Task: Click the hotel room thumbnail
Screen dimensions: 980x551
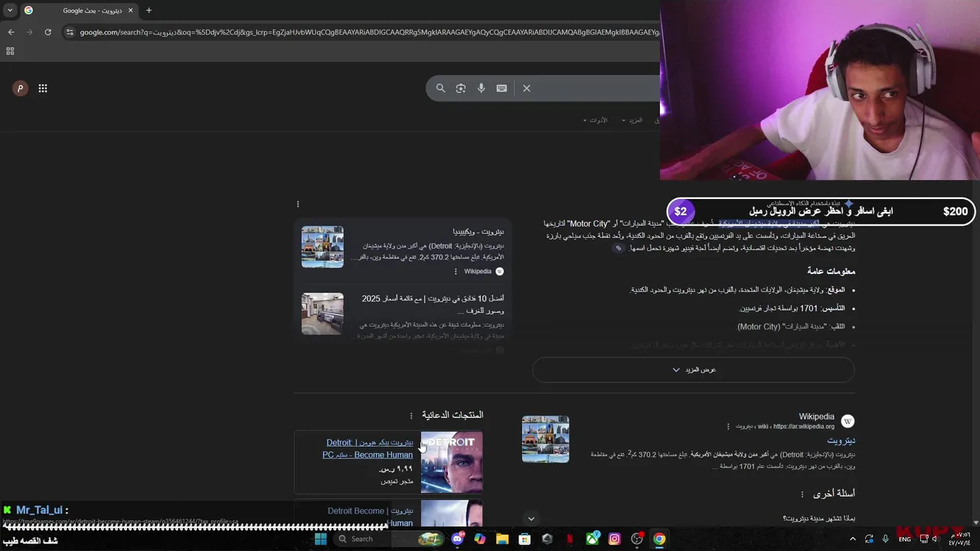Action: pos(322,313)
